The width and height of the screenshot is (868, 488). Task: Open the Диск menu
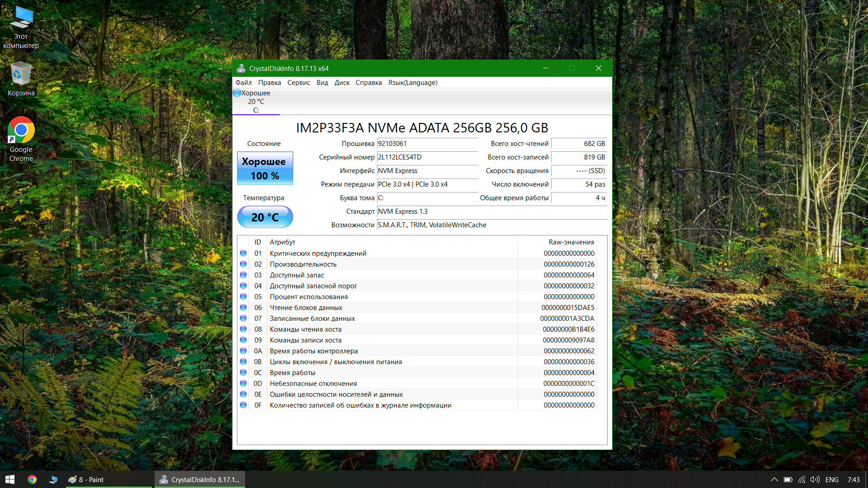point(342,83)
